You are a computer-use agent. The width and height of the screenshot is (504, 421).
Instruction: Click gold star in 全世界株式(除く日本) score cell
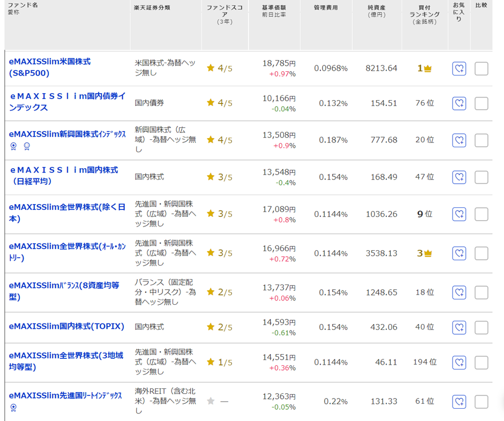pos(211,214)
